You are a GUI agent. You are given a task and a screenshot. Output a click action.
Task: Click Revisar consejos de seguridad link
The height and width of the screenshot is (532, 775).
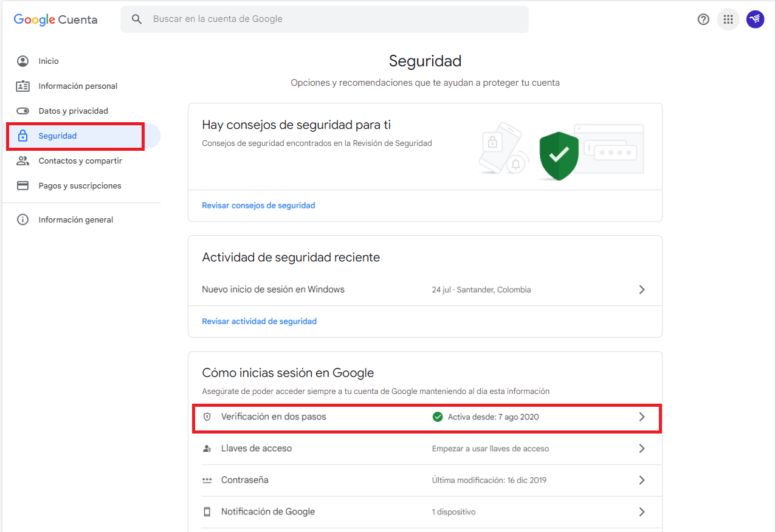tap(258, 206)
